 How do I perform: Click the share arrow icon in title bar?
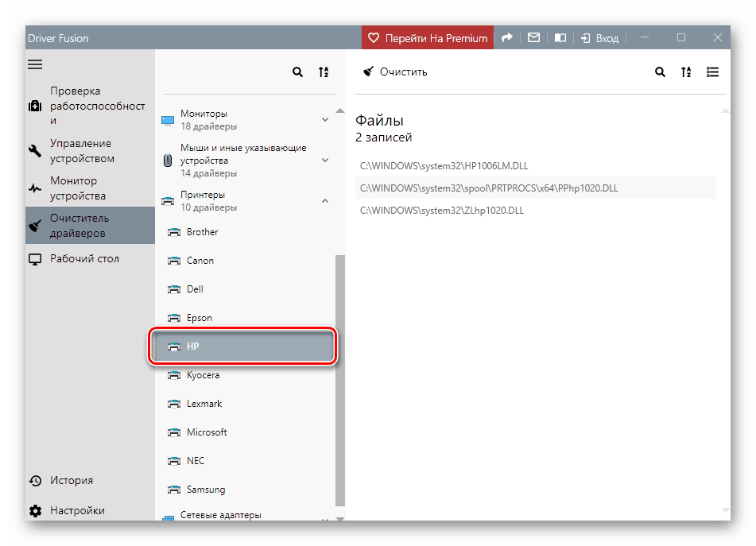pos(506,37)
